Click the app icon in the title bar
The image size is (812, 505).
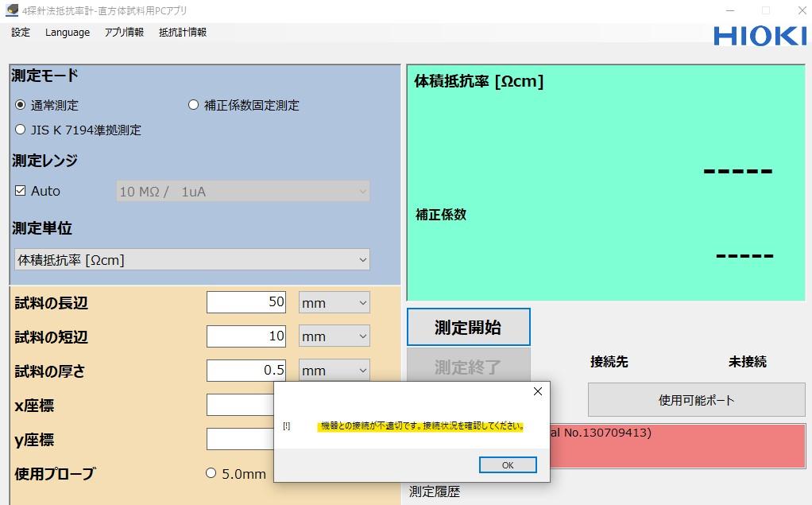[11, 10]
